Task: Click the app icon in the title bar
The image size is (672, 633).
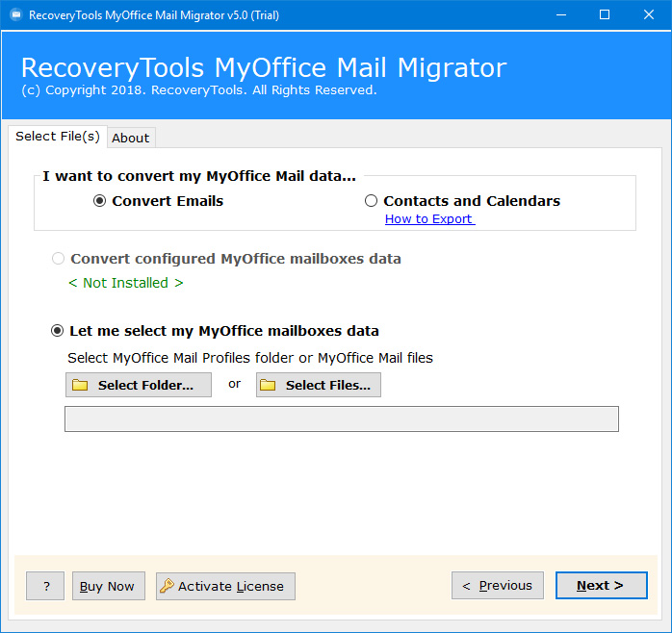Action: click(16, 15)
